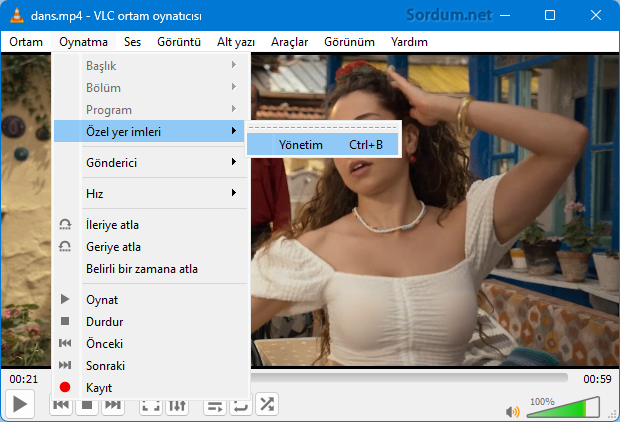Click next media button in bottom toolbar

click(113, 407)
